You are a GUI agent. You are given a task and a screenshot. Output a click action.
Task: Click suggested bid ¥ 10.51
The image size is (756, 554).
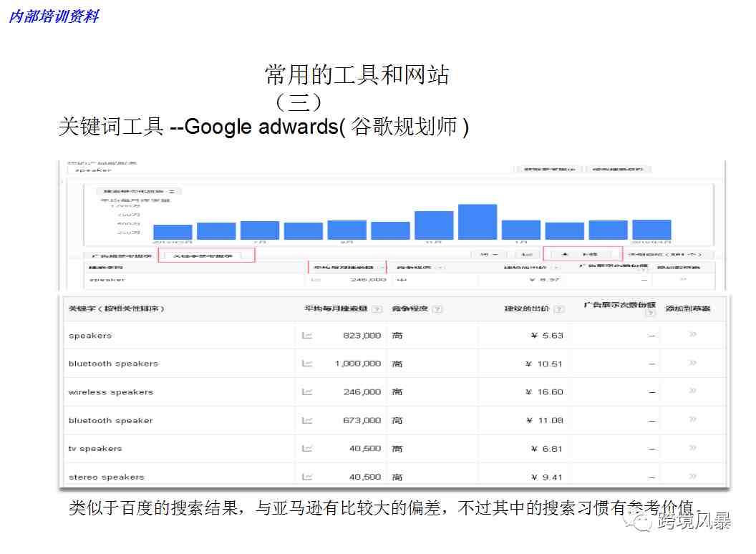point(544,364)
